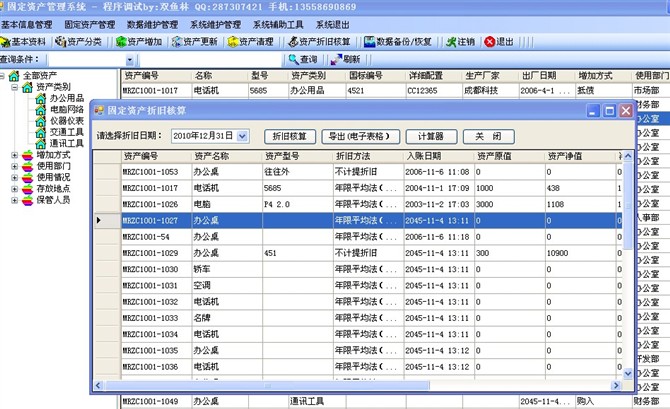Open 系统退出 menu
The height and width of the screenshot is (409, 670).
pyautogui.click(x=333, y=25)
